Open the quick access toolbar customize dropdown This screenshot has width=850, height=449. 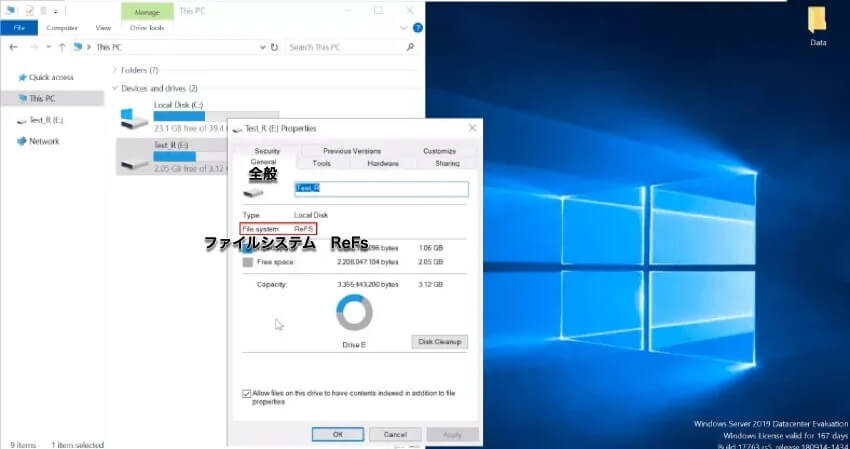click(55, 11)
